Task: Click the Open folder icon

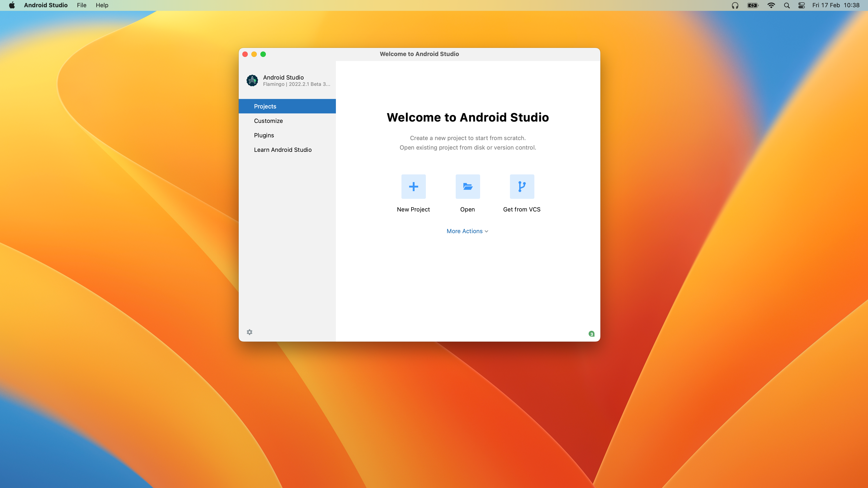Action: click(468, 187)
